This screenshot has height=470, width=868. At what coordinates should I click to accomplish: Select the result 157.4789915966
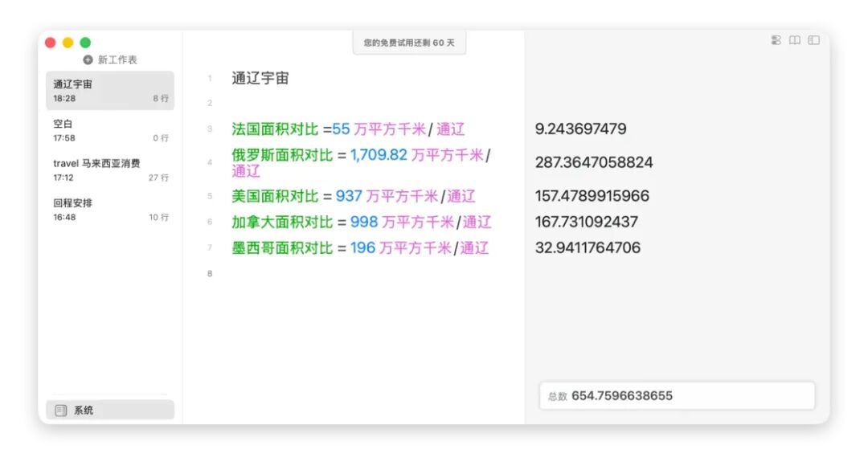coord(592,196)
